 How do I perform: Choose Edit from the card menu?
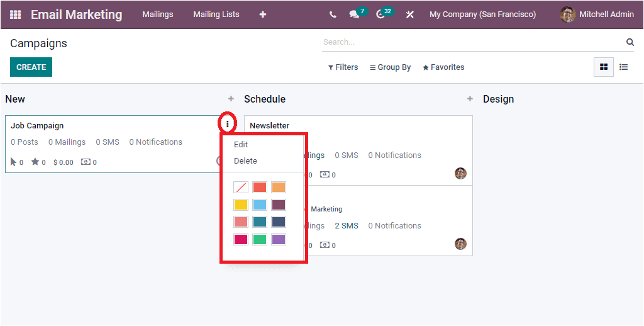(x=241, y=144)
